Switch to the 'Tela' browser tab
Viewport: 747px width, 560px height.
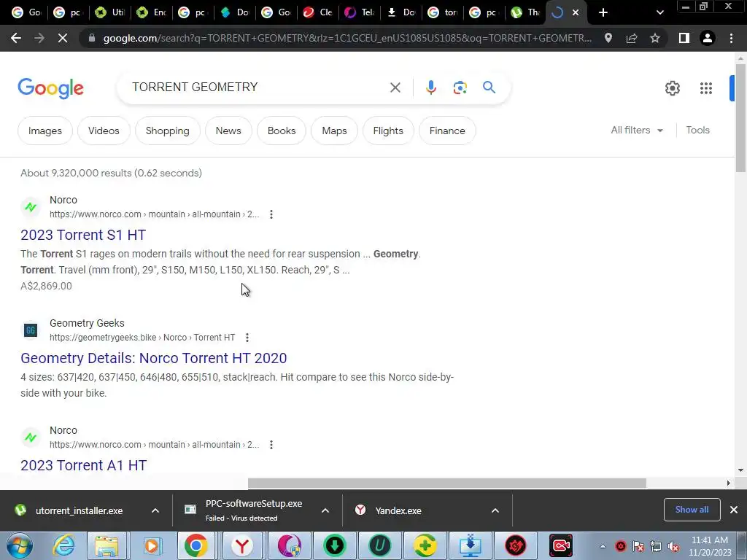(x=359, y=12)
